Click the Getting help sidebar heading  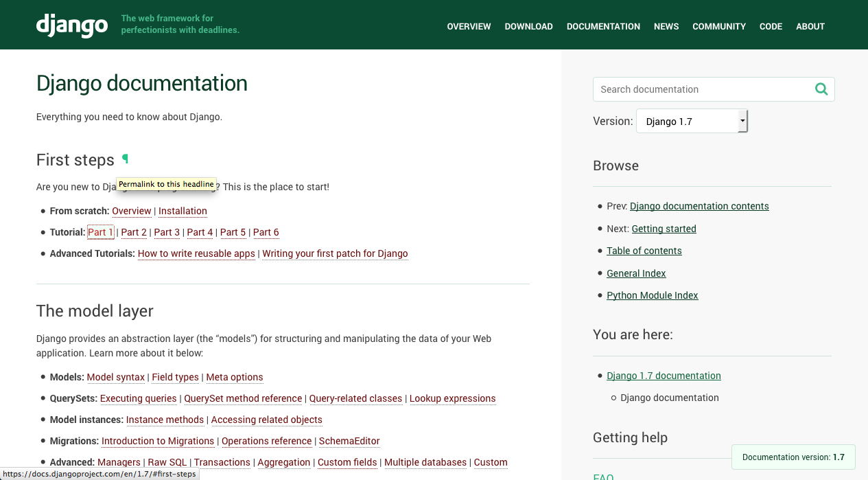point(630,437)
